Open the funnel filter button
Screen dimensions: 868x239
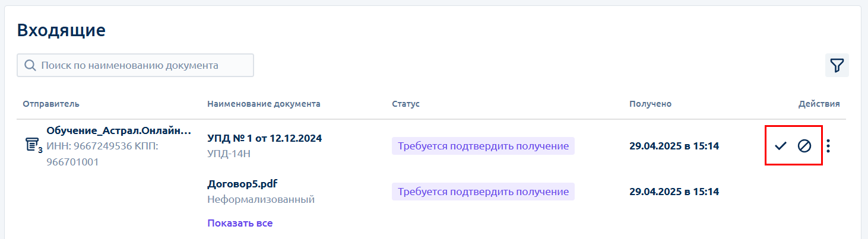837,65
